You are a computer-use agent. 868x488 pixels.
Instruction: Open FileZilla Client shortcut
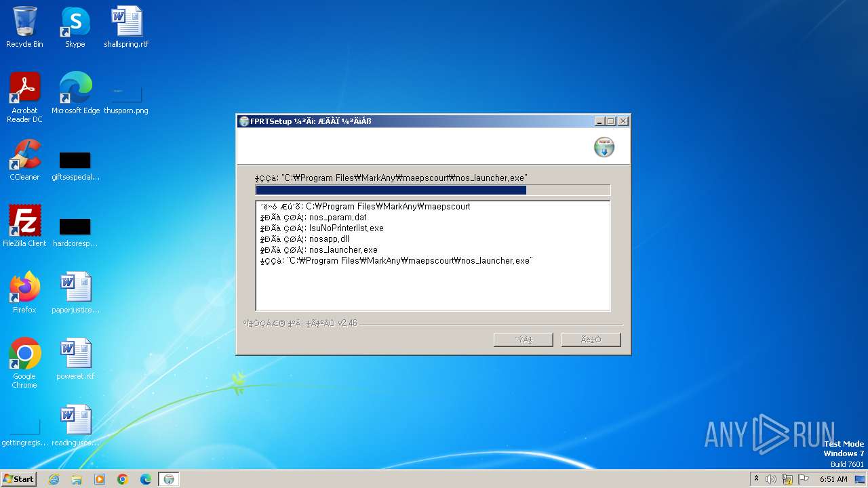pos(24,226)
